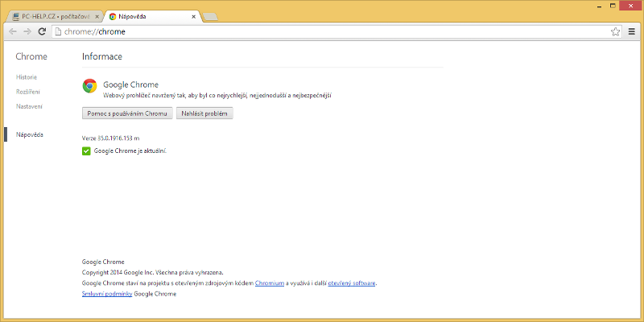This screenshot has height=322, width=644.
Task: Open Nastavení from the sidebar
Action: click(29, 106)
